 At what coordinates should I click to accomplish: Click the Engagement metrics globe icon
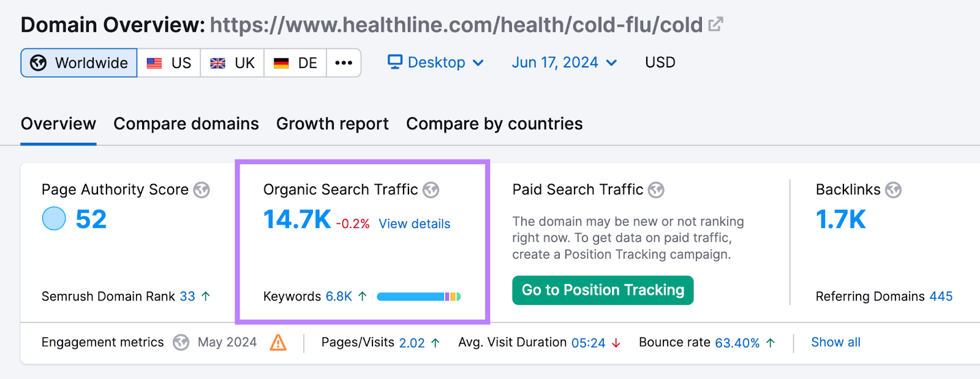[181, 342]
